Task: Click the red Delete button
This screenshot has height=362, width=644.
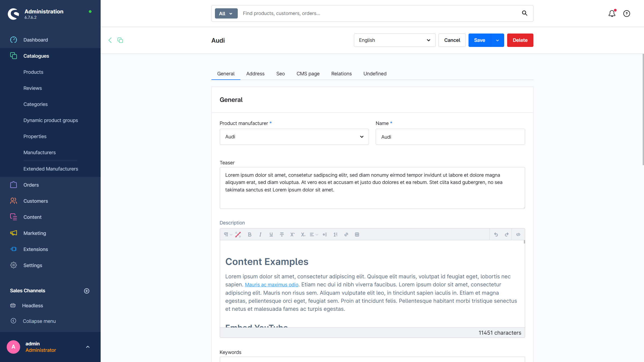Action: 520,40
